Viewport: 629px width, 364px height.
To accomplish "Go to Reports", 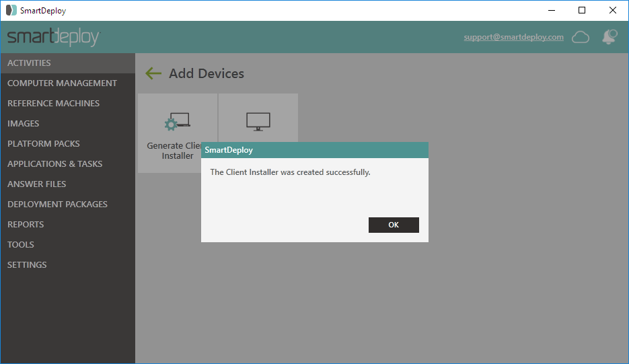I will [x=68, y=224].
